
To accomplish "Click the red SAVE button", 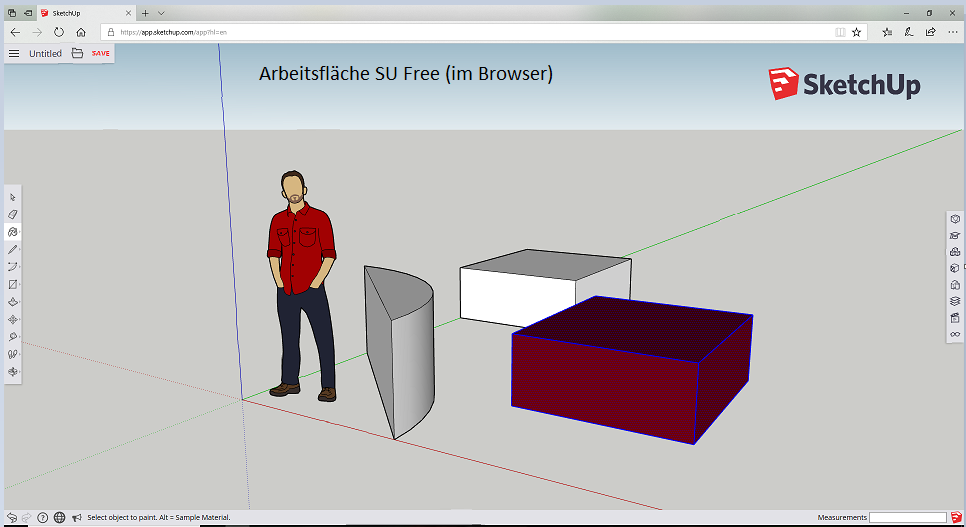I will tap(101, 53).
